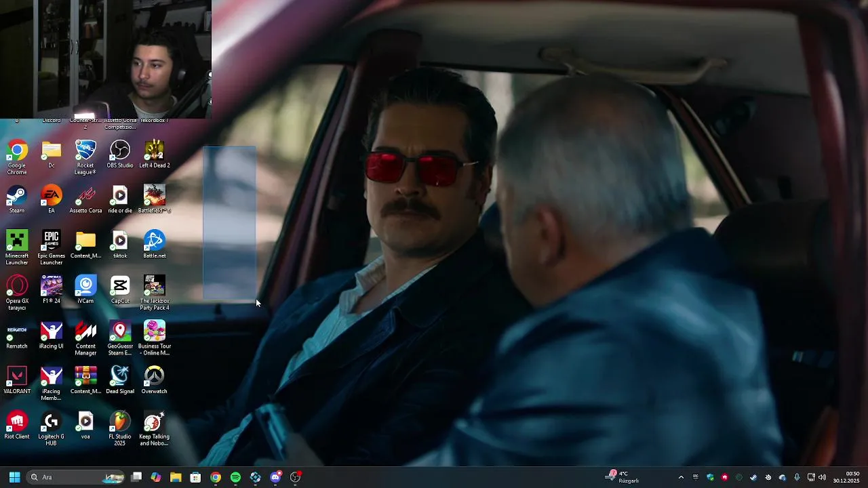Open the OBS Studio desktop shortcut

click(120, 155)
